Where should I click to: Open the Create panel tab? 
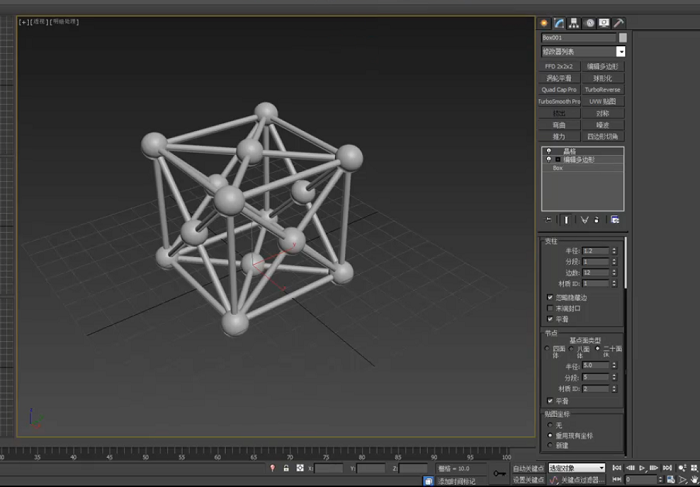point(544,23)
